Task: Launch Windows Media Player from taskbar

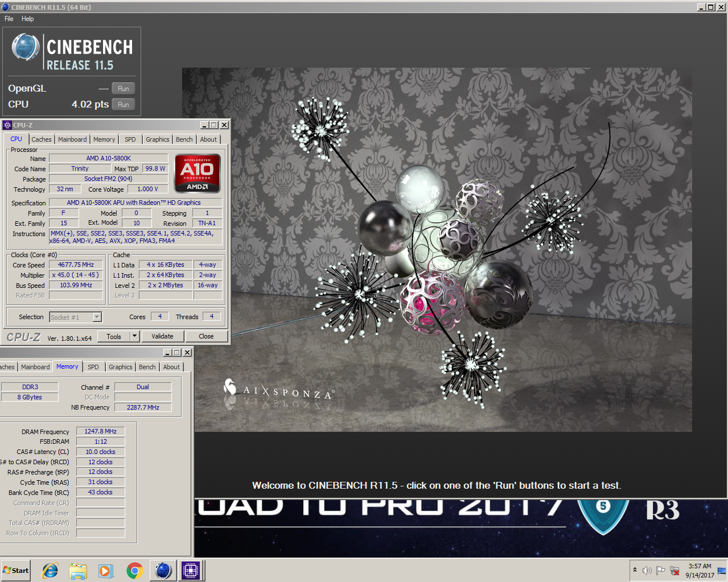Action: click(106, 570)
